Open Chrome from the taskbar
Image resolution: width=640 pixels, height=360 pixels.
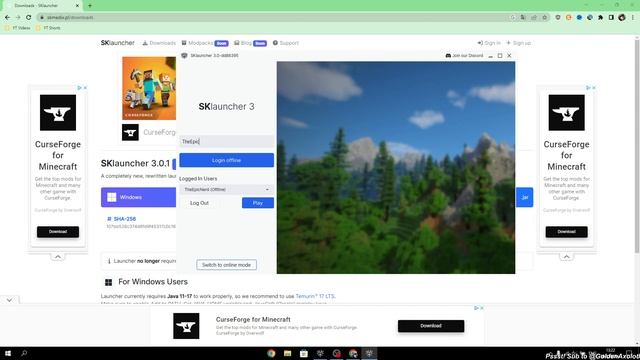pos(271,353)
